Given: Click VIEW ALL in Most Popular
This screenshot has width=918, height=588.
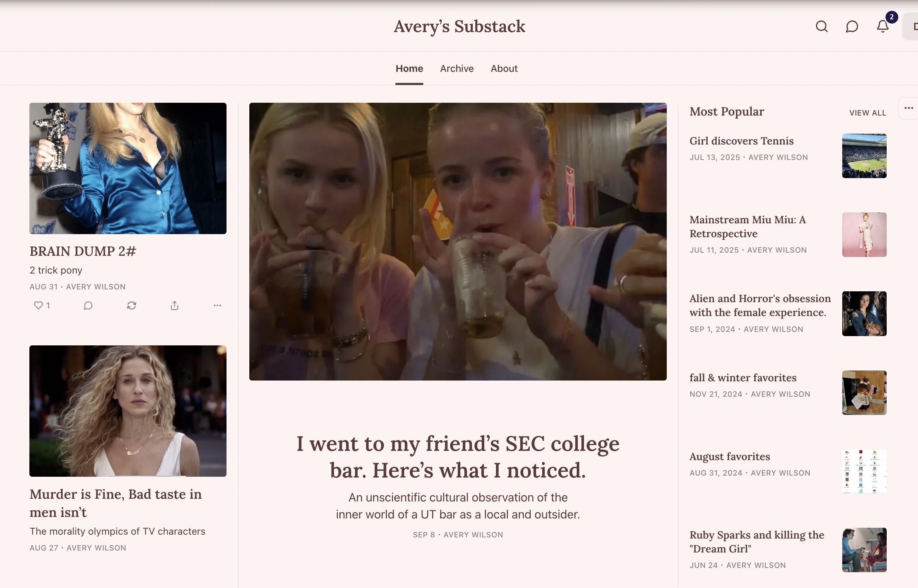Looking at the screenshot, I should coord(868,113).
